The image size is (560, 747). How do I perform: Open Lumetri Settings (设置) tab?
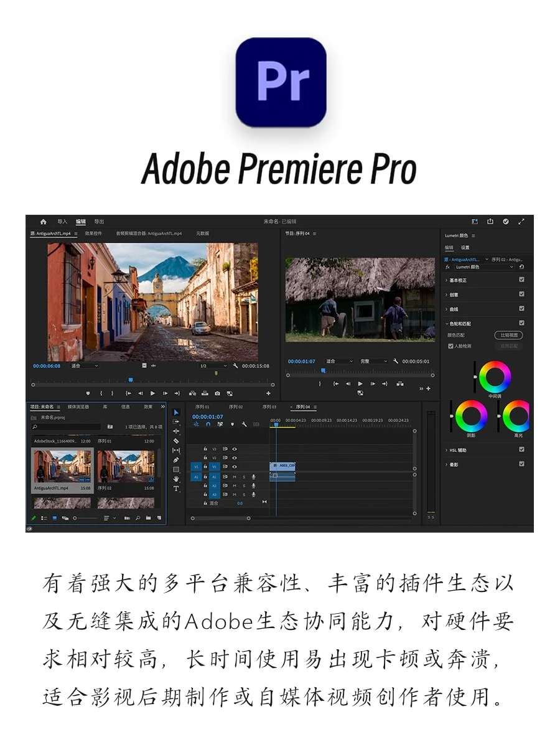click(x=465, y=248)
